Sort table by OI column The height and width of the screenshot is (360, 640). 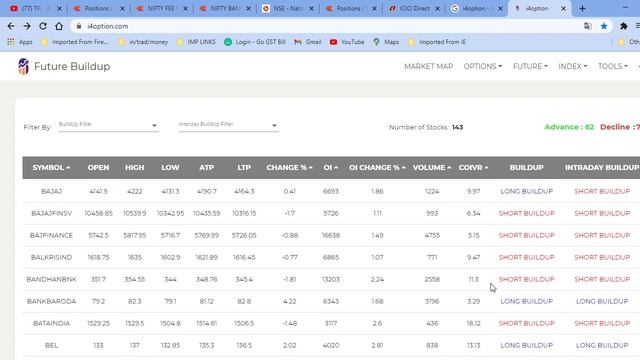[331, 168]
